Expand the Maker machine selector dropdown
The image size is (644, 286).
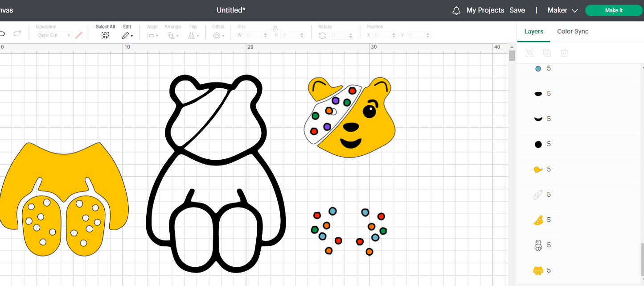(574, 10)
